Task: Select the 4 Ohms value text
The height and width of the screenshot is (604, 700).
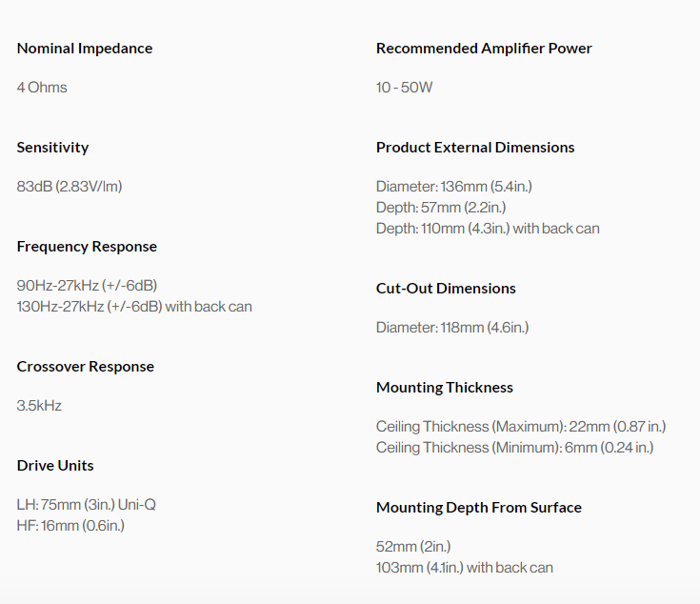Action: pos(42,87)
